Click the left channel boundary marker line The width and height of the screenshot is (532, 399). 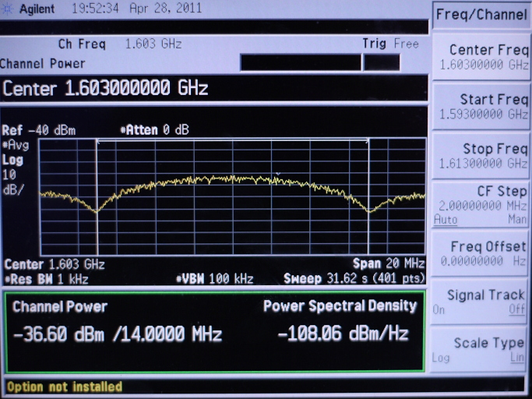pos(97,195)
